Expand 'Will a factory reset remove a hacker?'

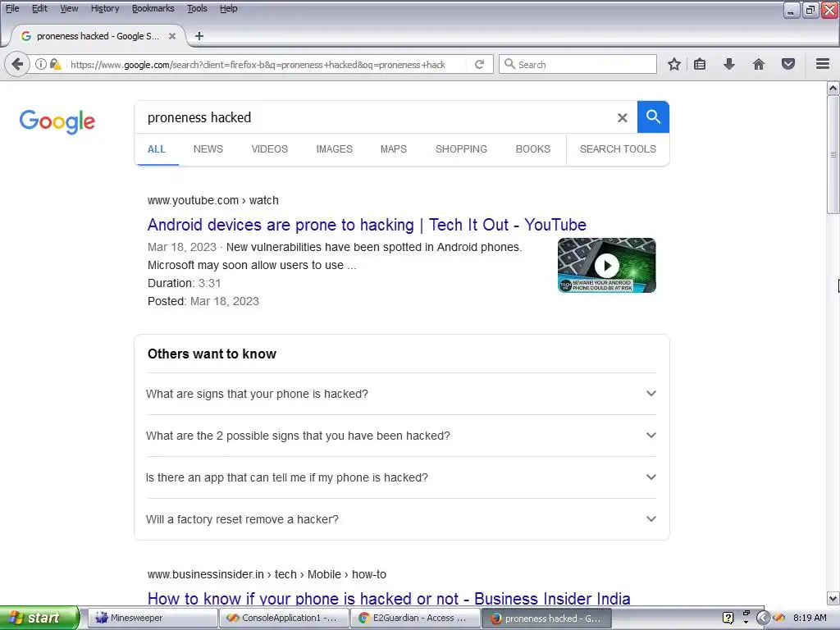point(401,519)
